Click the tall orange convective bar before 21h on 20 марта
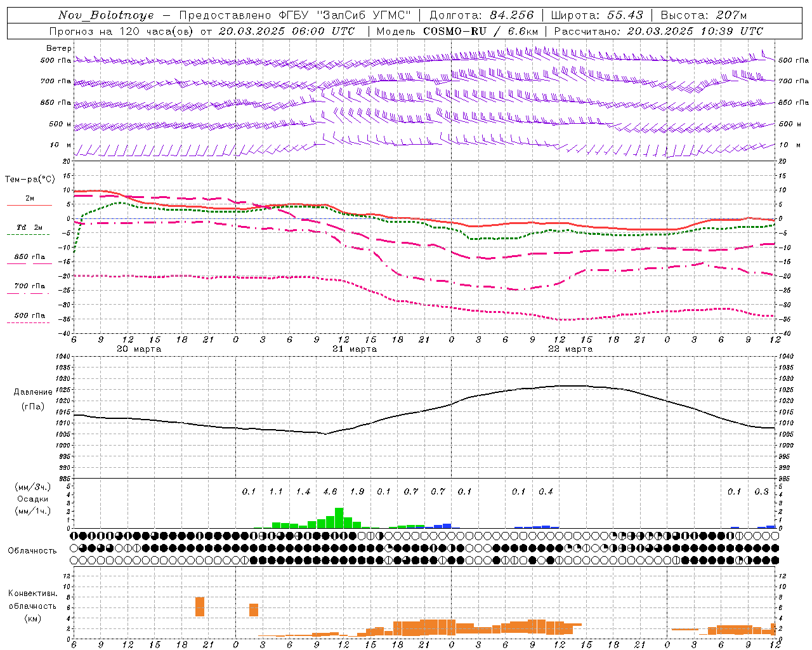The image size is (812, 650). (x=200, y=607)
